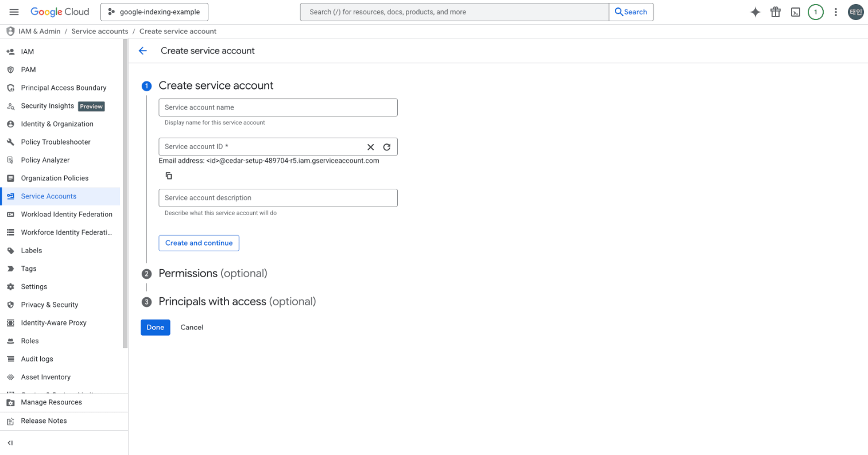Go back using the left arrow
The width and height of the screenshot is (868, 455).
coord(143,50)
